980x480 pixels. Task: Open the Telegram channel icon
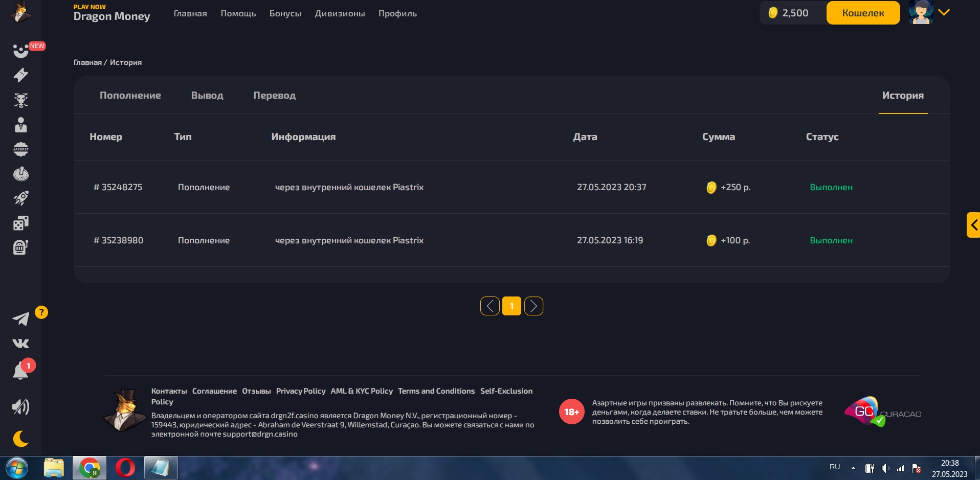click(x=20, y=319)
